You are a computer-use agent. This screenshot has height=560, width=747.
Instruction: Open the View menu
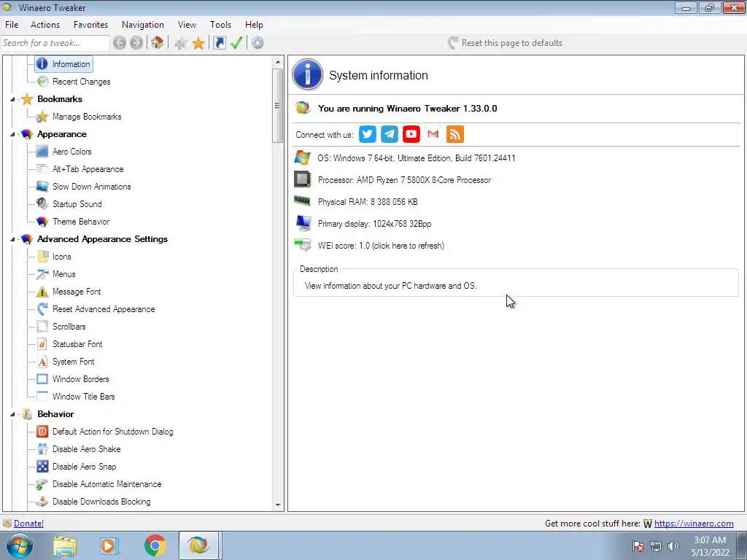pyautogui.click(x=187, y=25)
